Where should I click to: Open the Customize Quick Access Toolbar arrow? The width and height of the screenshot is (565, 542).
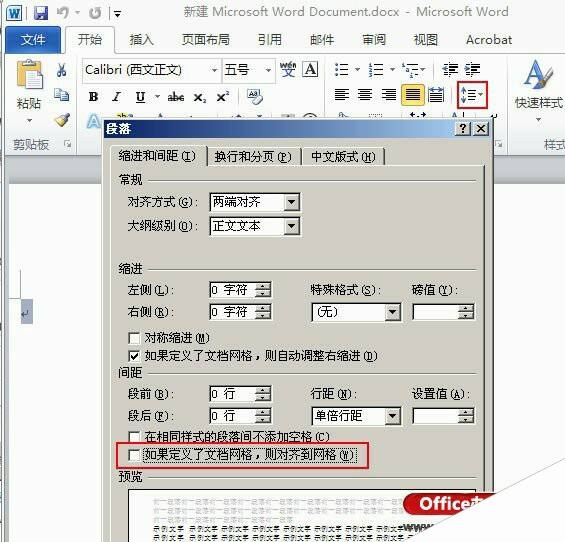117,14
